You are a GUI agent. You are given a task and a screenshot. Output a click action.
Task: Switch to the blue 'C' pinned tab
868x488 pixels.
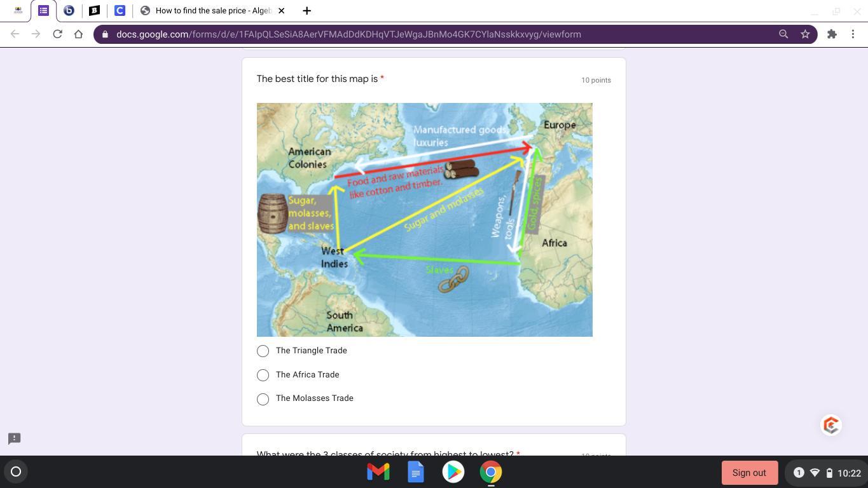click(120, 11)
